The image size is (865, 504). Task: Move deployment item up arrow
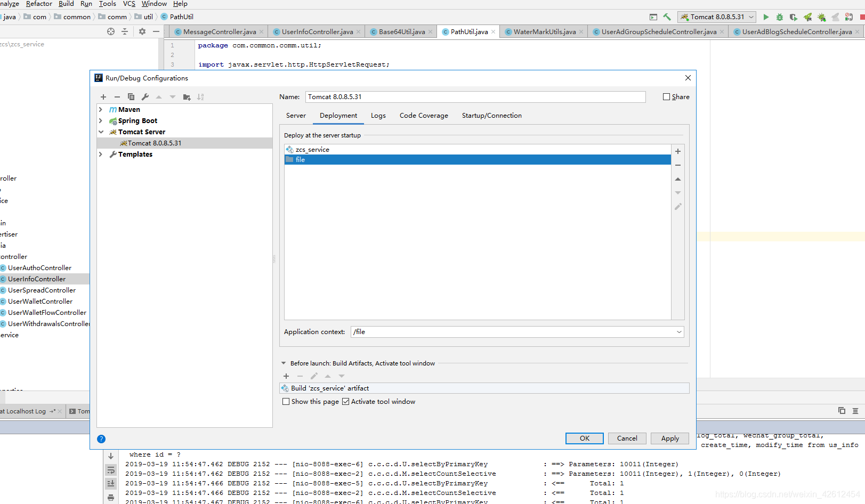678,179
